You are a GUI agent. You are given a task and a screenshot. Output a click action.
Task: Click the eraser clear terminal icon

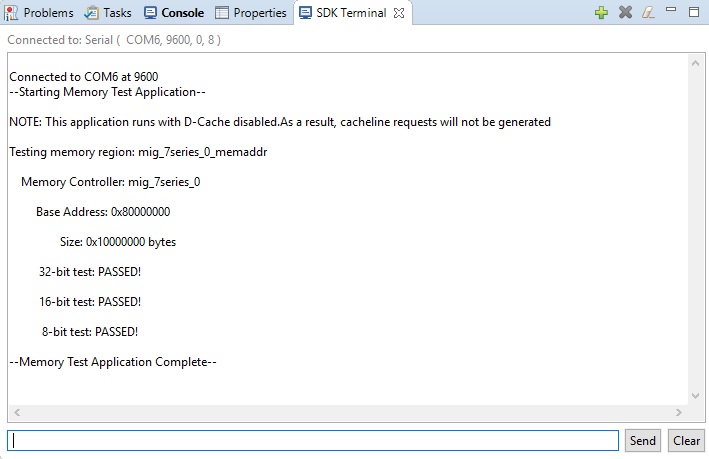(x=648, y=13)
